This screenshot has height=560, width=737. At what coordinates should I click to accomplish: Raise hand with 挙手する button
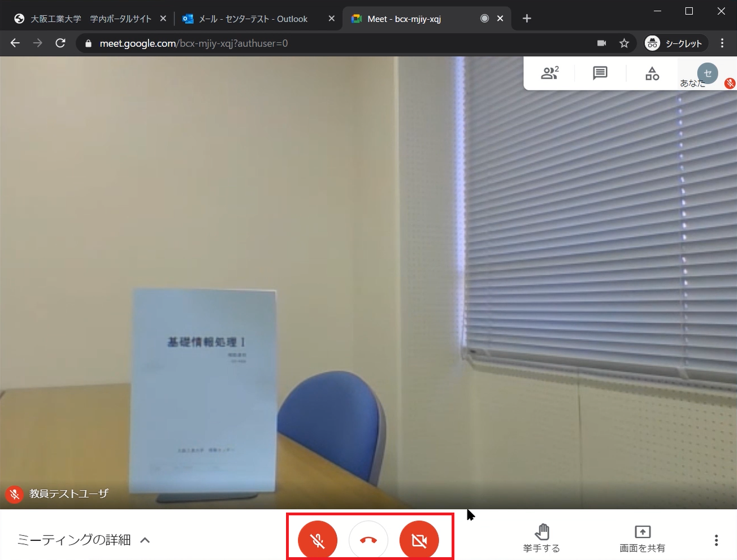point(541,539)
